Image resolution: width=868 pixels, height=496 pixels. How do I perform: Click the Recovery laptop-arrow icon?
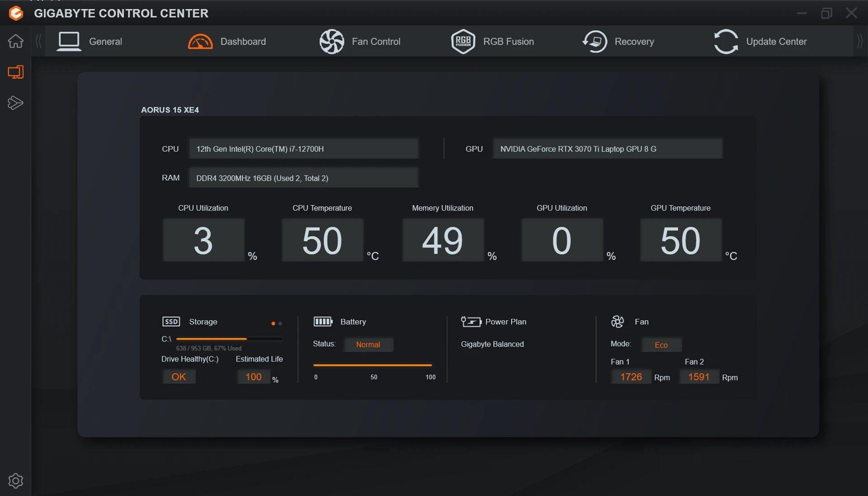coord(594,42)
